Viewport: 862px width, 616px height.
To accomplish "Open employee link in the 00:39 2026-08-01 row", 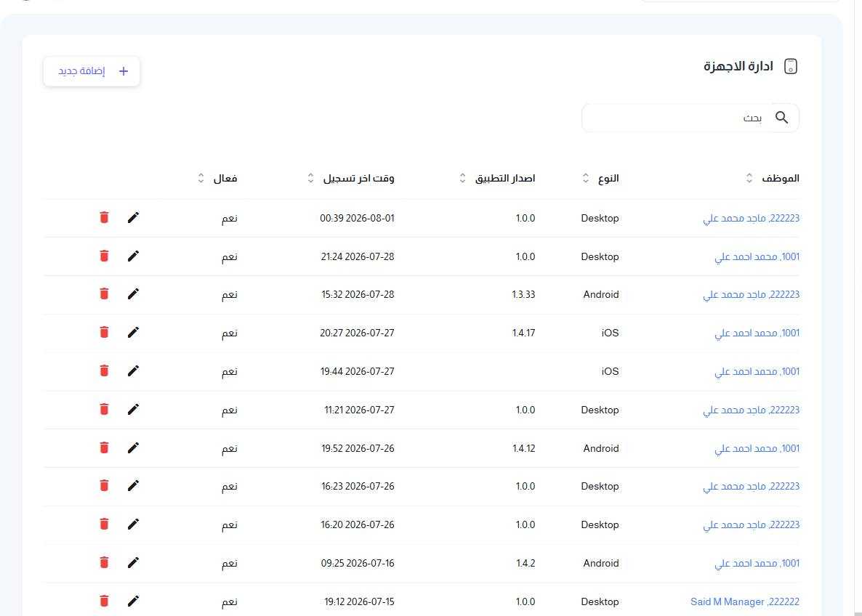I will (751, 218).
